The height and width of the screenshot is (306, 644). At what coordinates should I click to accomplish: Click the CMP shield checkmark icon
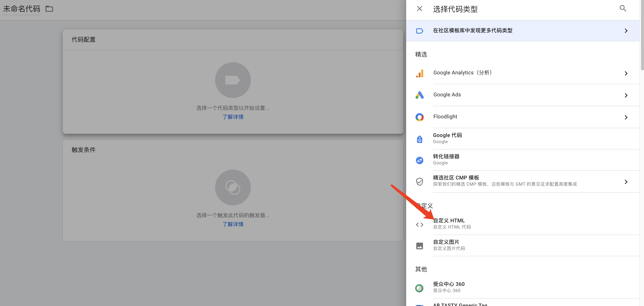(x=419, y=182)
